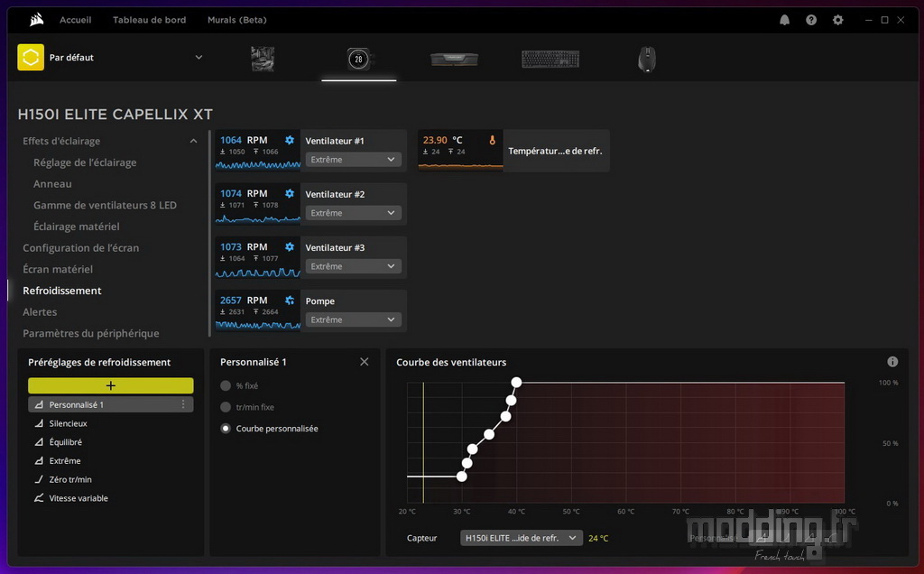Open Écran matériel section

[58, 269]
